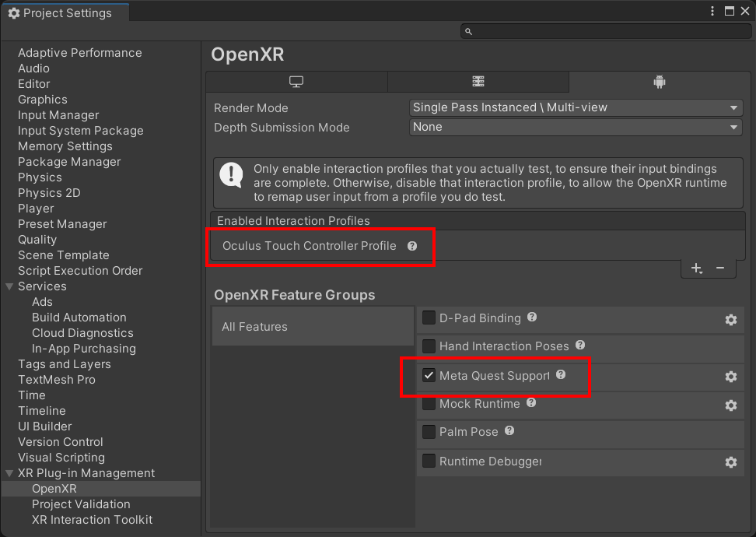Add an interaction profile with plus button

(697, 268)
